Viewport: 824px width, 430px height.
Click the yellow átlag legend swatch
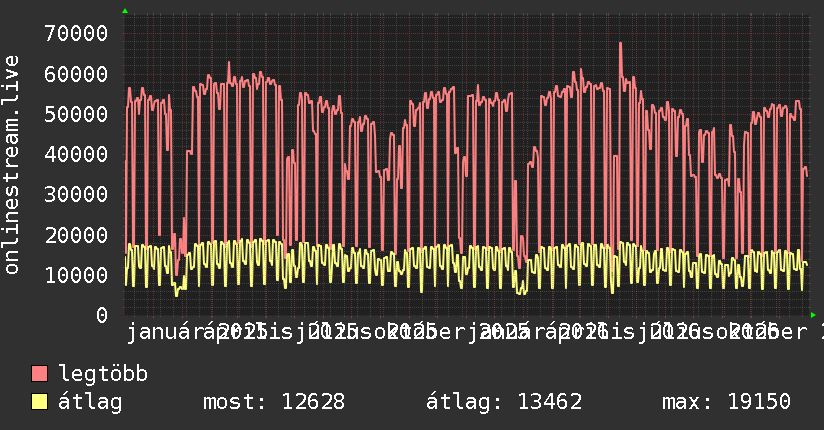click(x=39, y=401)
